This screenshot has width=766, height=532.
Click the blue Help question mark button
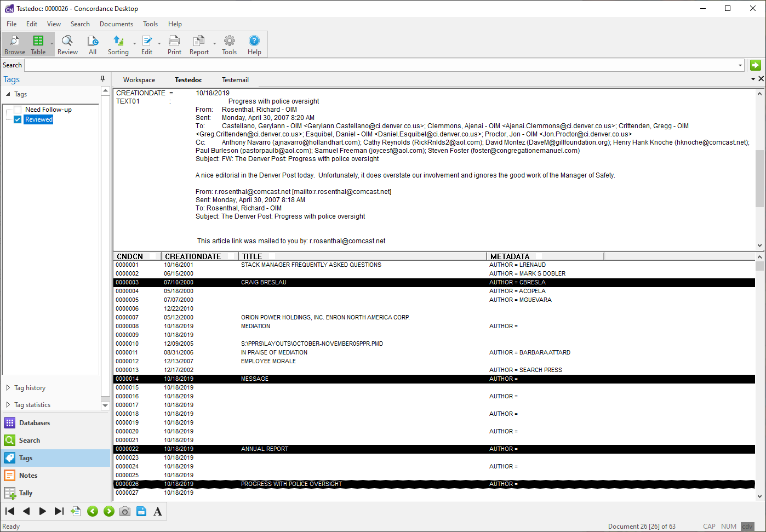point(254,44)
